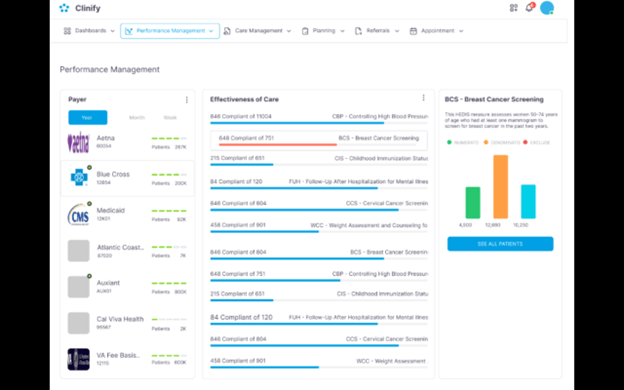Click the orange denominator bar
The image size is (624, 390).
(x=501, y=187)
